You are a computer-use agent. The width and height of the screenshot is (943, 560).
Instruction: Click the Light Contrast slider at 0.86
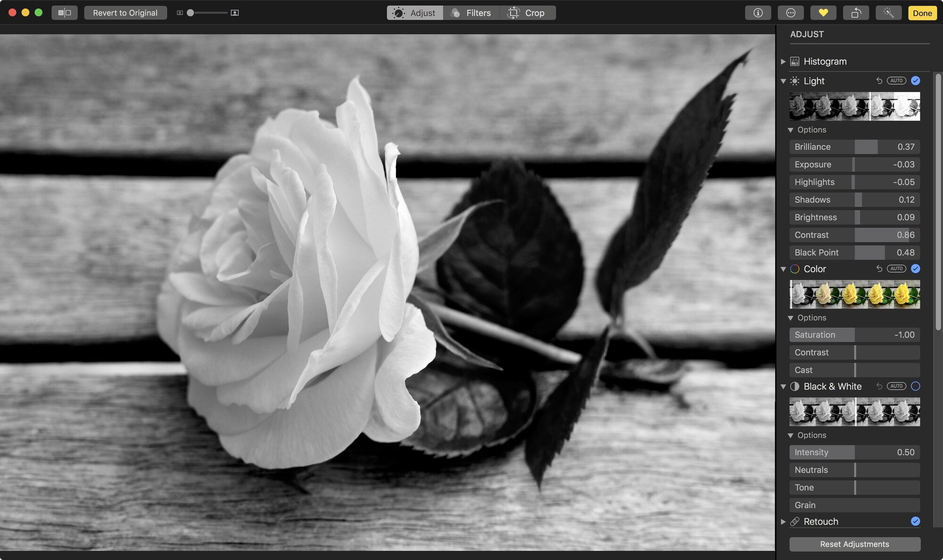pyautogui.click(x=854, y=235)
